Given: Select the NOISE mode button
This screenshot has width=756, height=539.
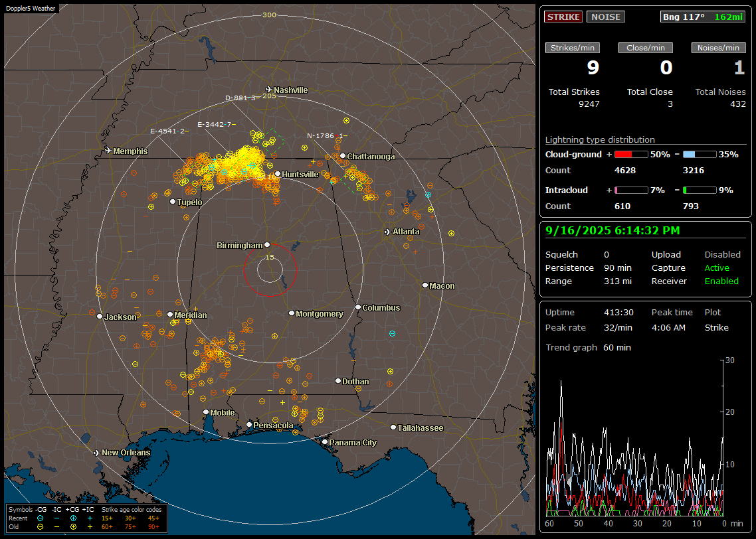Looking at the screenshot, I should tap(606, 17).
